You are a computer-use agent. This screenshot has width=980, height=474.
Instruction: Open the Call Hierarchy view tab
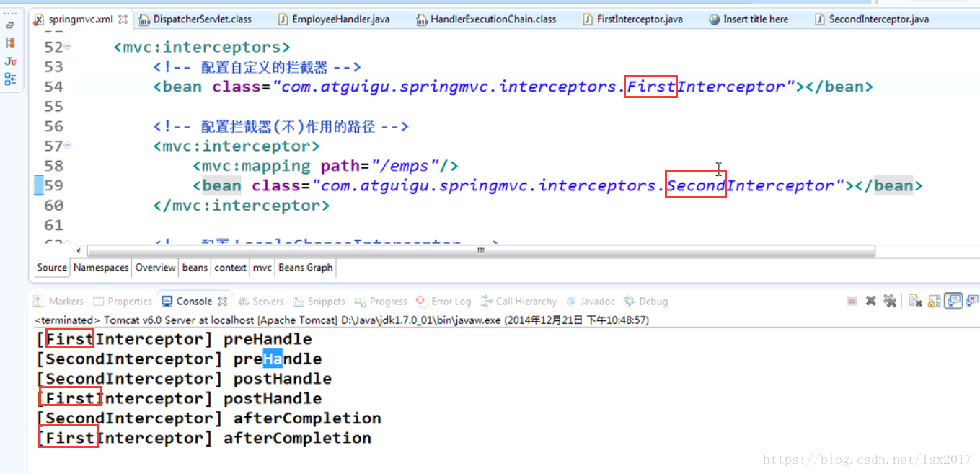coord(518,302)
